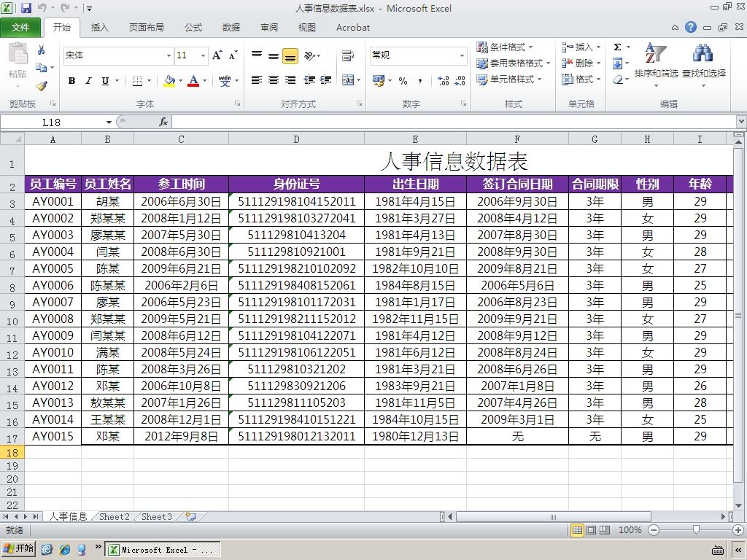747x560 pixels.
Task: Apply fill color with the paint bucket
Action: click(169, 81)
